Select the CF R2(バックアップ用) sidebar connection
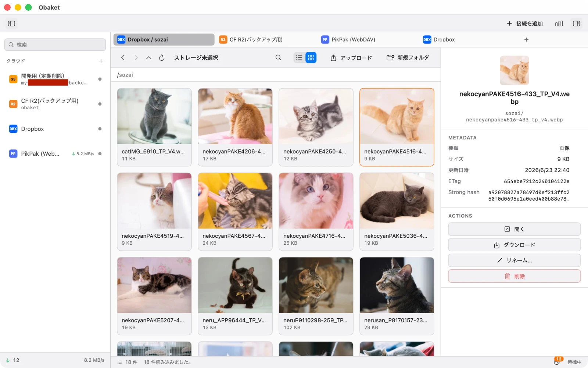Viewport: 588px width, 368px height. 55,104
